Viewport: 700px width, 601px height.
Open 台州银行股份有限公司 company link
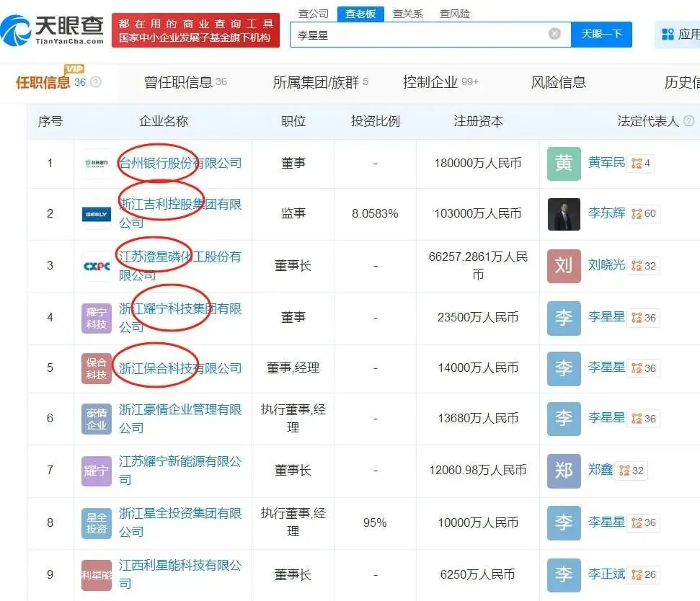tap(180, 164)
